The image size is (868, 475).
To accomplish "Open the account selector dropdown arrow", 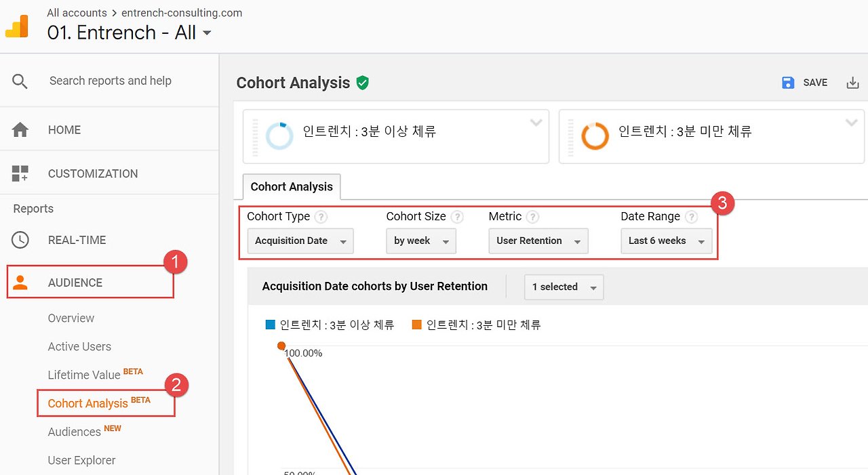I will pos(207,33).
